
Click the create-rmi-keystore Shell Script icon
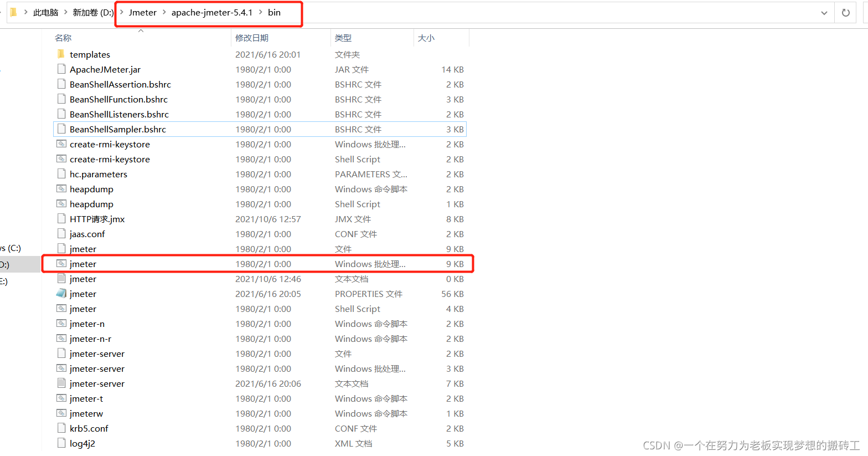point(61,159)
